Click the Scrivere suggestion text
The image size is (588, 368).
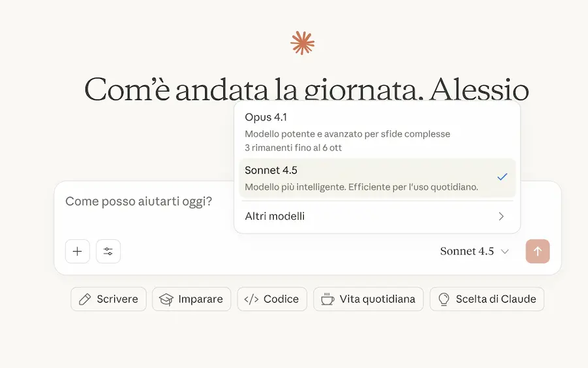(x=118, y=299)
